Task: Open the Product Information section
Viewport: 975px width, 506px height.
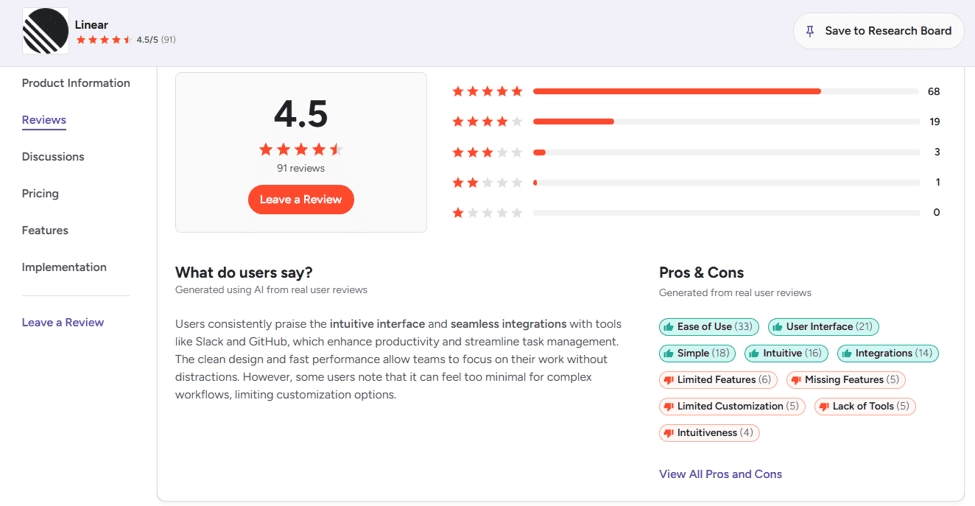Action: click(76, 83)
